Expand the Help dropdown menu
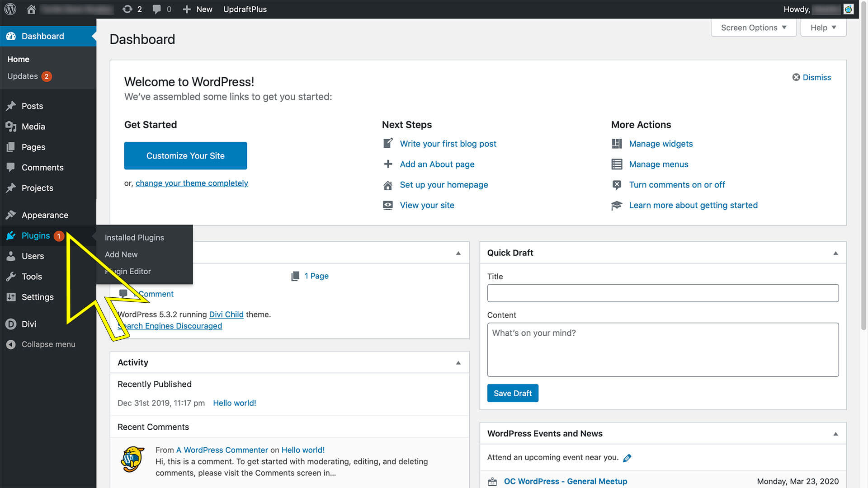 (824, 28)
